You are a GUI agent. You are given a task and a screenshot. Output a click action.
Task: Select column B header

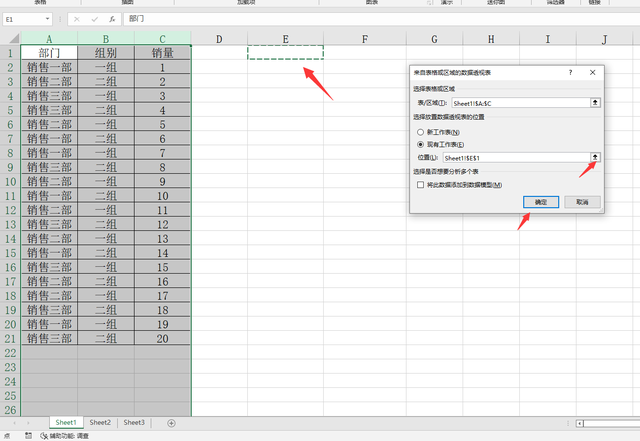click(x=106, y=39)
